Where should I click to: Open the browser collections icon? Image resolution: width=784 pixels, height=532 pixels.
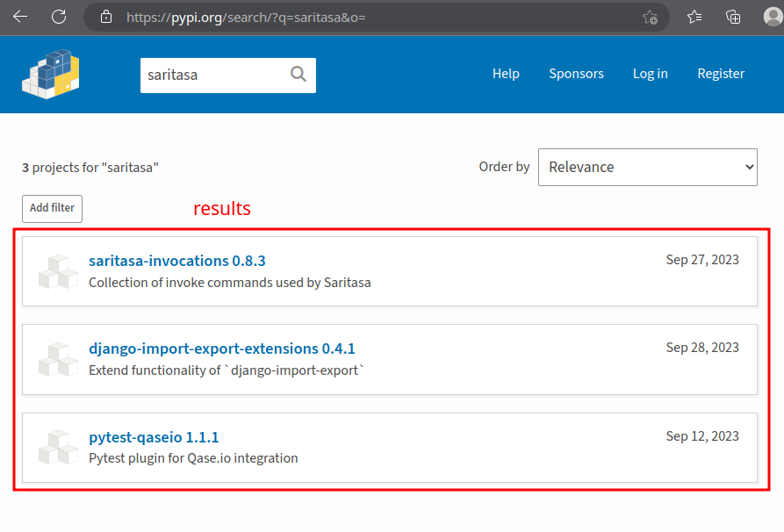(x=733, y=17)
